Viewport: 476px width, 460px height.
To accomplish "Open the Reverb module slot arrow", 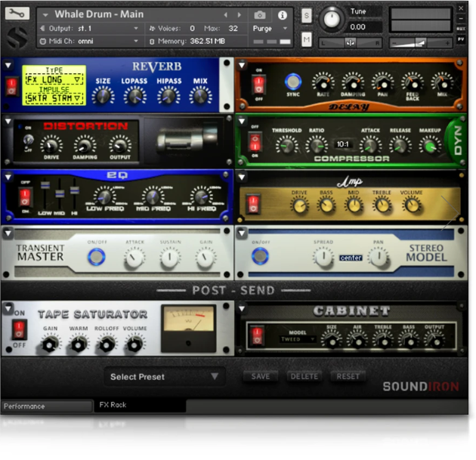I will coord(8,65).
